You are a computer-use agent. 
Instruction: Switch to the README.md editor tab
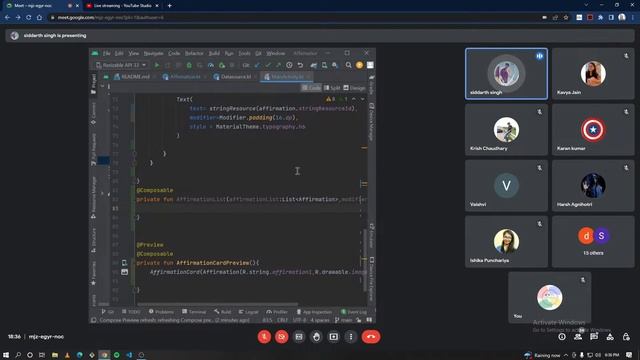click(x=132, y=77)
